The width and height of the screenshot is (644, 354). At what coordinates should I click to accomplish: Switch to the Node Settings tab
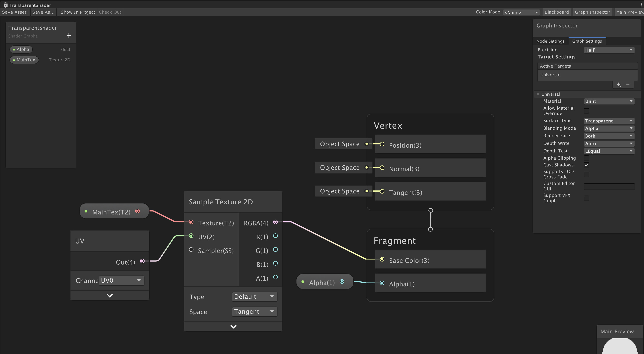(x=550, y=41)
